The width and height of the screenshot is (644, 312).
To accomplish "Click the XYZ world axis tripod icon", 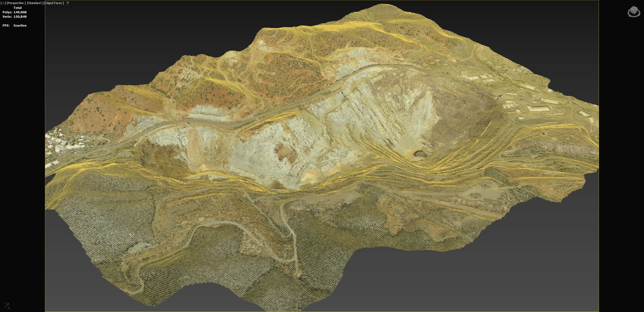I will [7, 305].
